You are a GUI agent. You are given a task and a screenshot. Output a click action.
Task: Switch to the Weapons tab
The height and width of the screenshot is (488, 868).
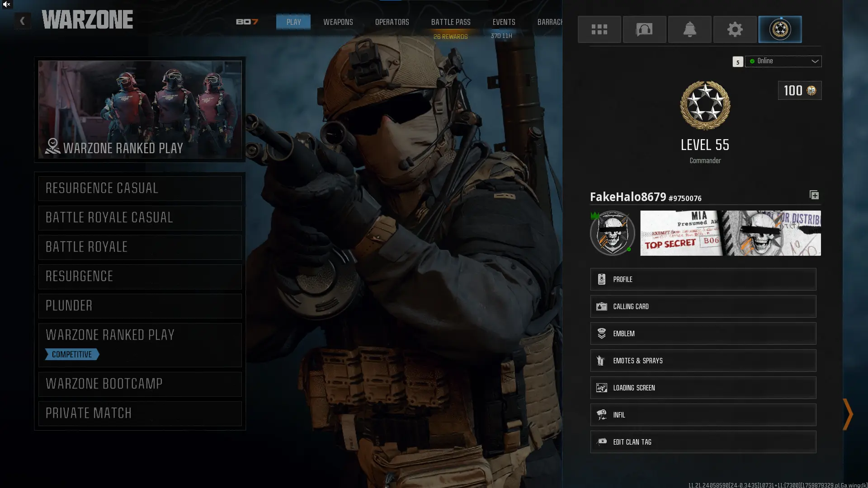coord(338,22)
